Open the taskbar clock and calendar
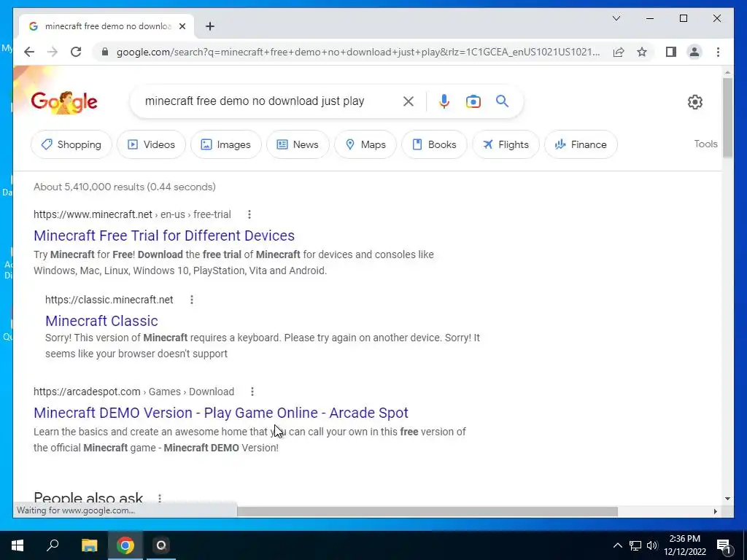747x560 pixels. (684, 545)
